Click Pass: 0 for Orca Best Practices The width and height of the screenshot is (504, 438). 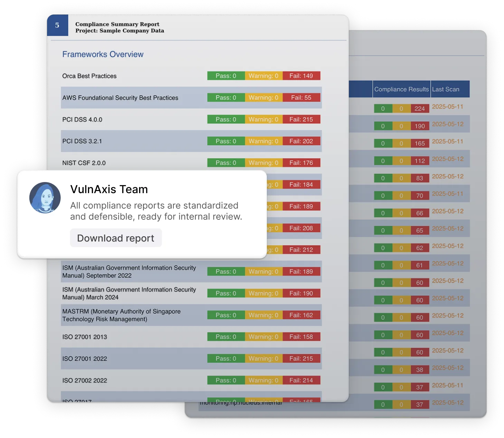[226, 76]
